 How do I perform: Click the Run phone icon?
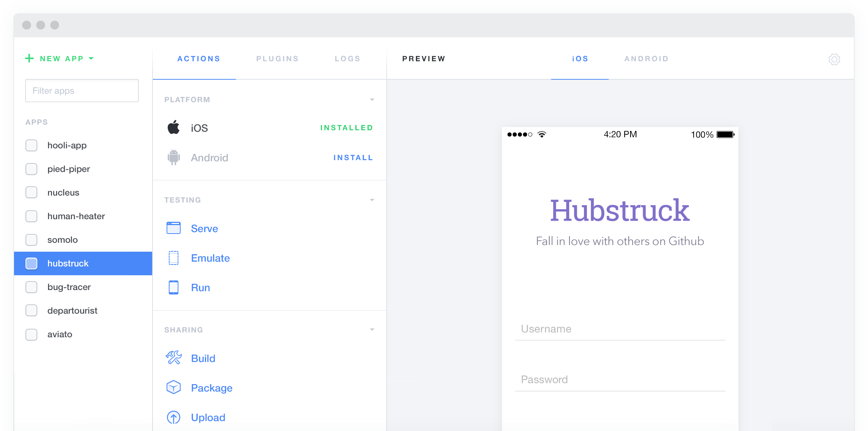(x=173, y=287)
